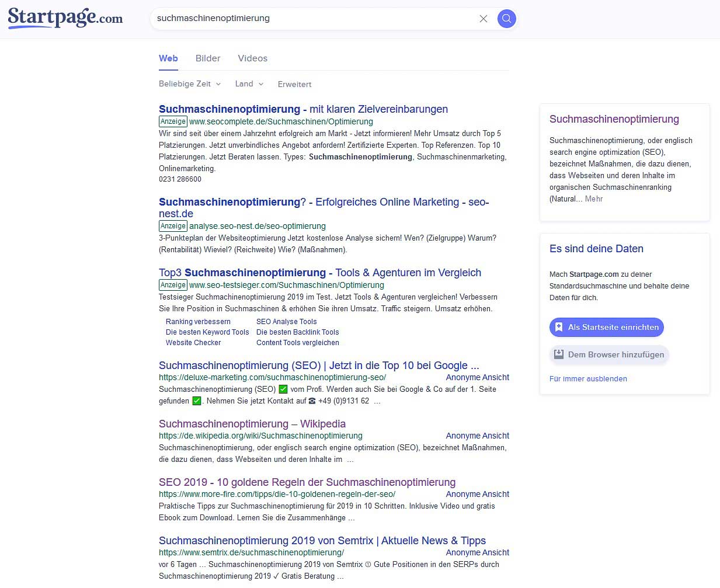Screen dimensions: 720x588
Task: Click the Die besten Keyword Tools sitelink
Action: click(x=207, y=332)
